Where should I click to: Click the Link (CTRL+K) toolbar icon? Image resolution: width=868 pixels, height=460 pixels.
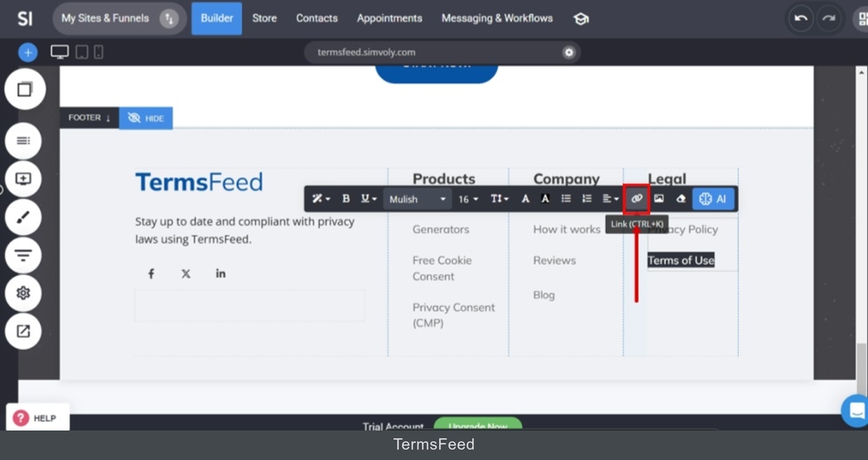pos(636,199)
